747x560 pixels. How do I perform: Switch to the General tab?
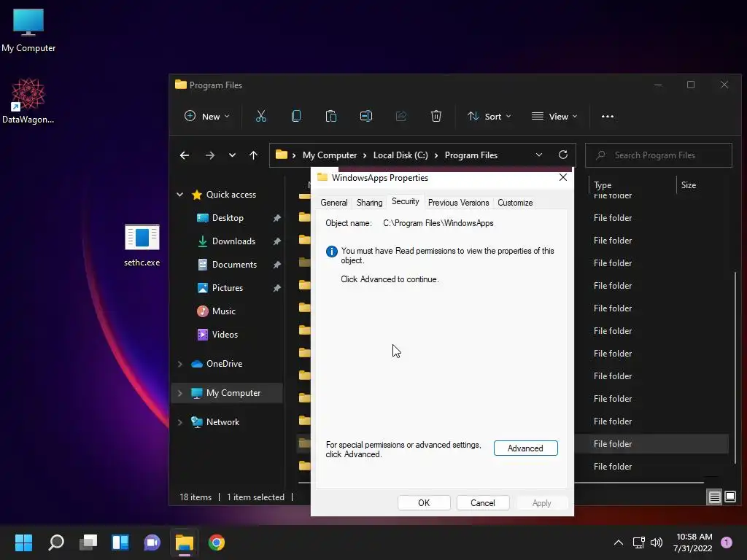(x=334, y=203)
